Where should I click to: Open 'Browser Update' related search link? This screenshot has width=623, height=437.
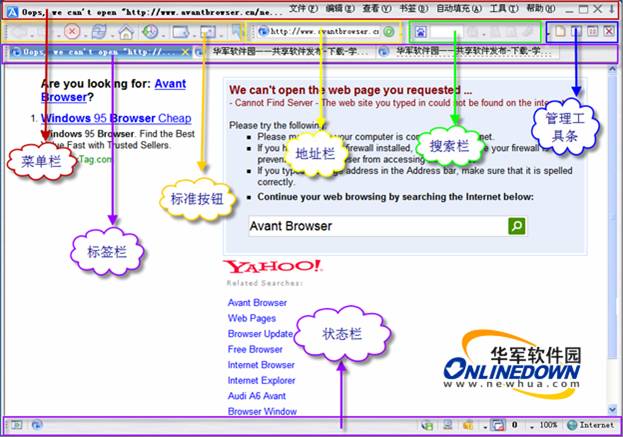click(x=260, y=334)
